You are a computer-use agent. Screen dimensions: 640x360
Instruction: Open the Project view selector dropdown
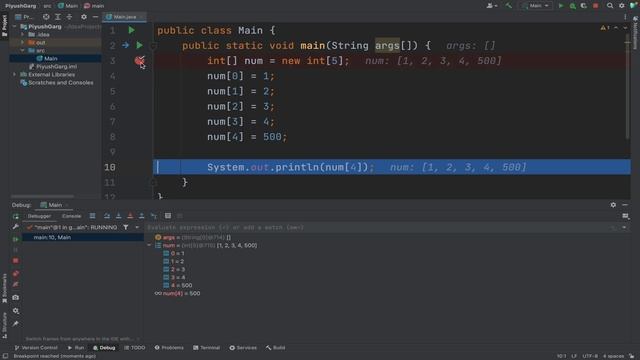point(24,17)
